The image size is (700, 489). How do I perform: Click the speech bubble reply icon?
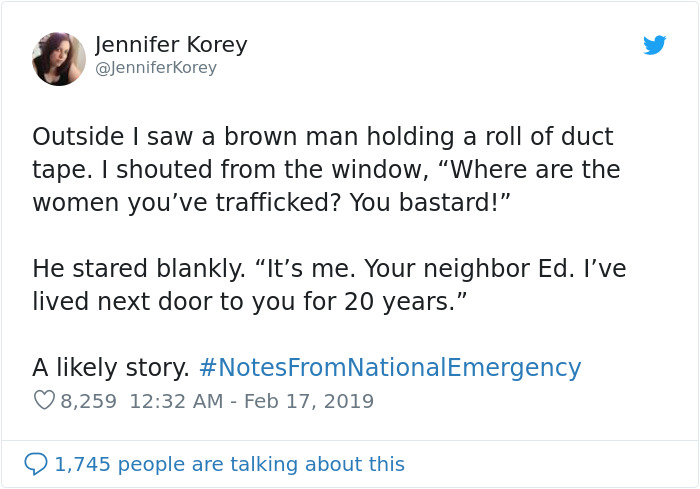click(36, 464)
